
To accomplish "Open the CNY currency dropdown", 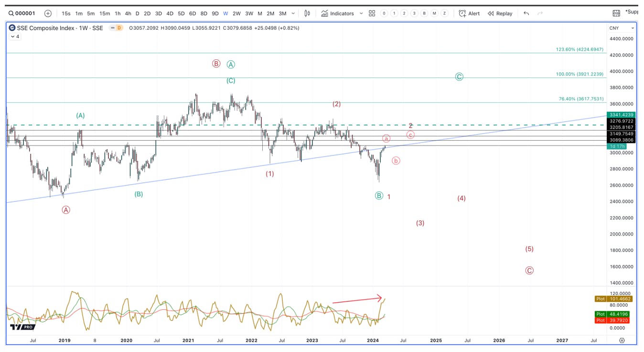I will (x=622, y=28).
